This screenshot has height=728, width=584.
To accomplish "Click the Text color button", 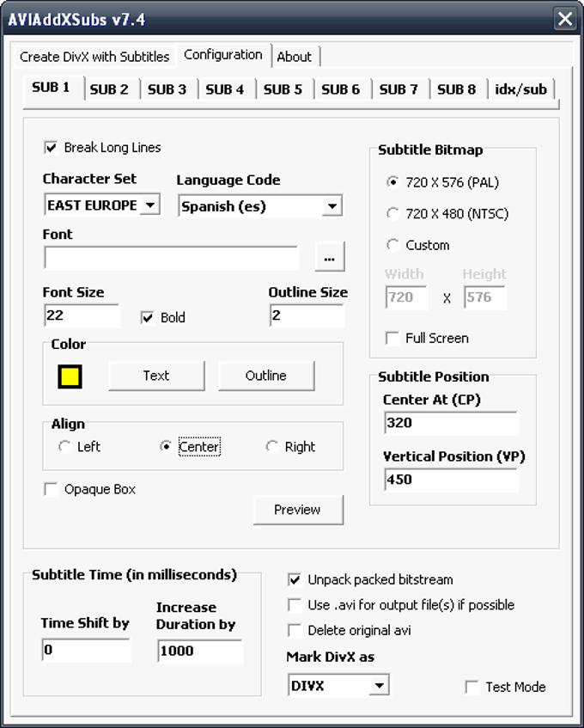I will 156,376.
